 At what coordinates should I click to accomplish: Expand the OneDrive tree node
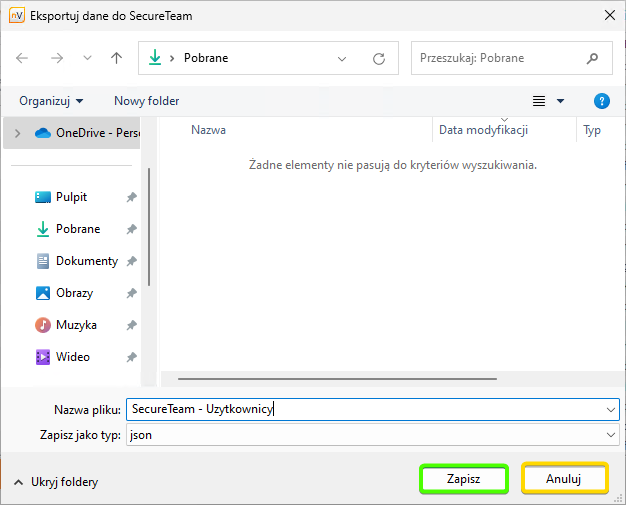coord(18,133)
